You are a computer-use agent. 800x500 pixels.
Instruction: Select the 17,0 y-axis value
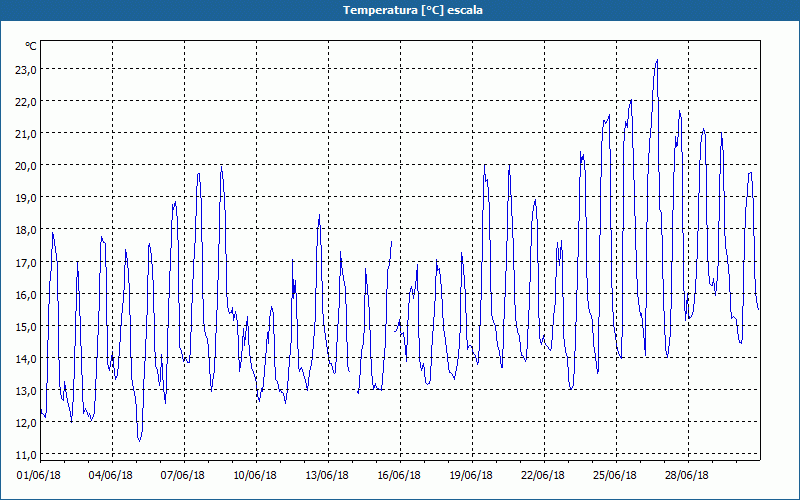coord(26,263)
